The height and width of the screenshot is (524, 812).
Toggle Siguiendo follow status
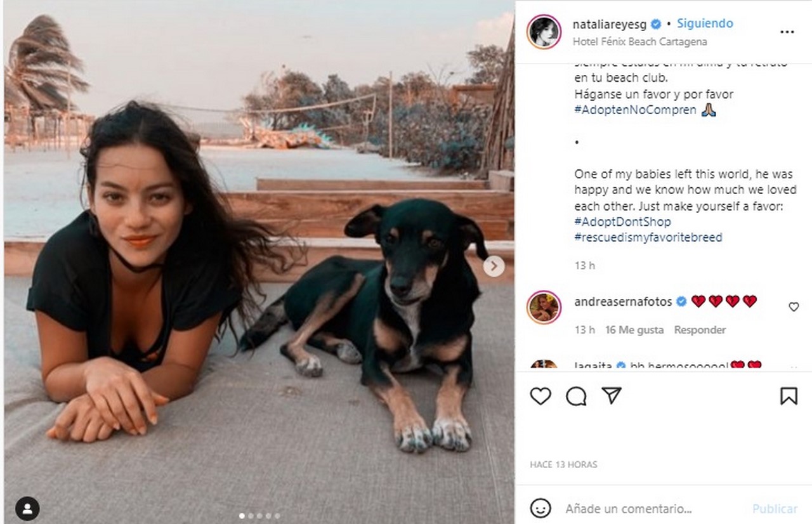coord(705,23)
